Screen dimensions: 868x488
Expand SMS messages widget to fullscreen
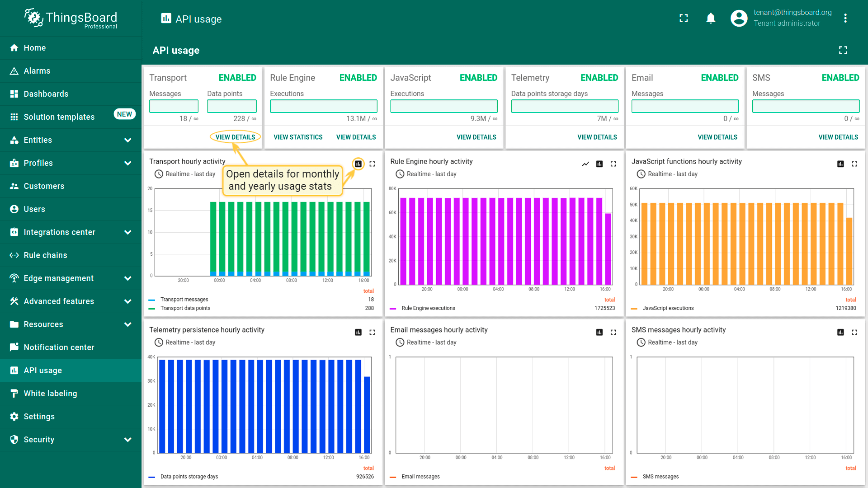tap(854, 332)
